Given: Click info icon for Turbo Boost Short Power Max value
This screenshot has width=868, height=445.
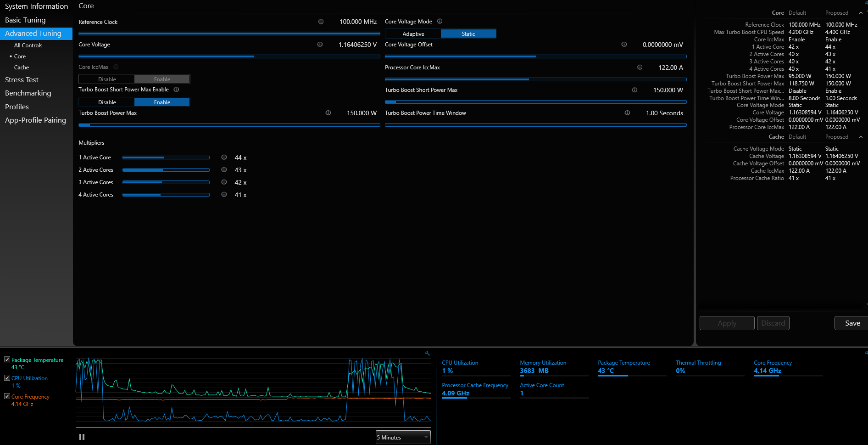Looking at the screenshot, I should tap(634, 90).
